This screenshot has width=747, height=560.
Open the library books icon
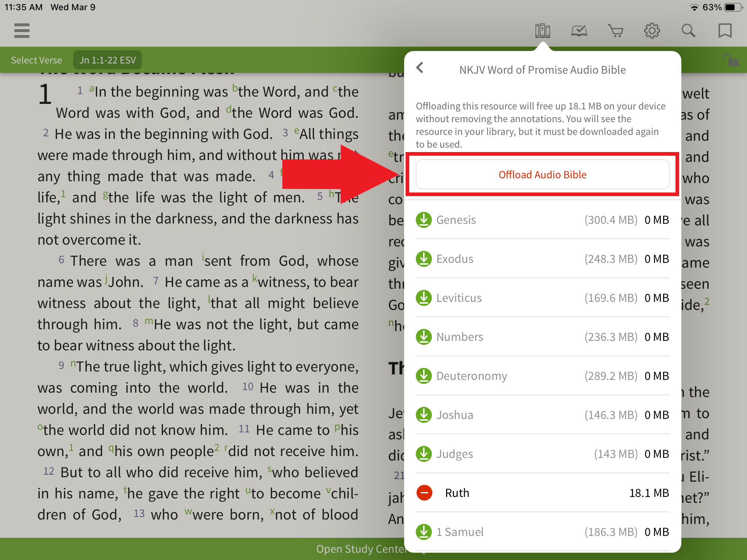542,31
